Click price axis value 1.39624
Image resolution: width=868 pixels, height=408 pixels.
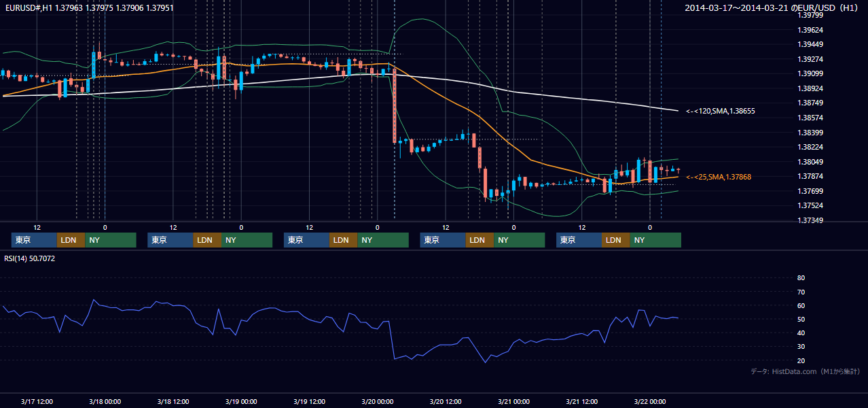click(x=810, y=30)
